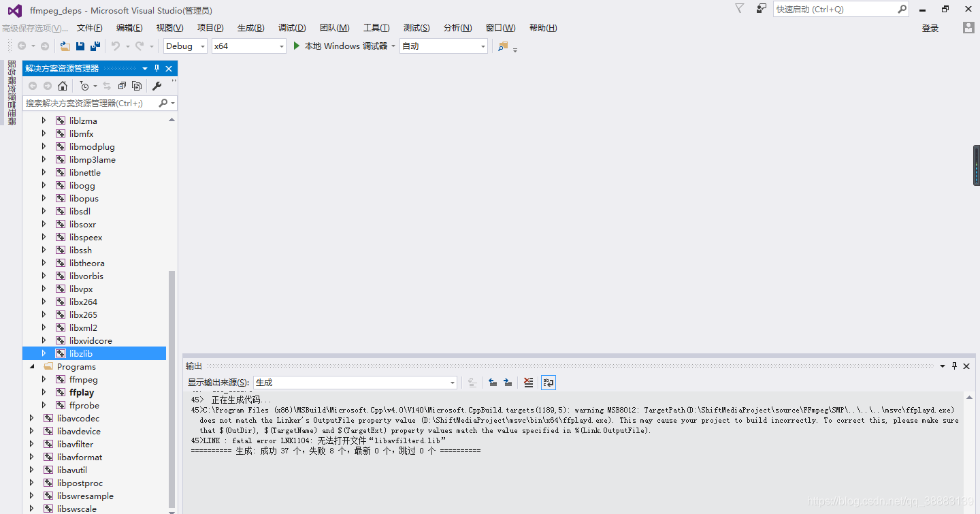This screenshot has width=980, height=514.
Task: Open debugger target dropdown arrow
Action: (393, 46)
